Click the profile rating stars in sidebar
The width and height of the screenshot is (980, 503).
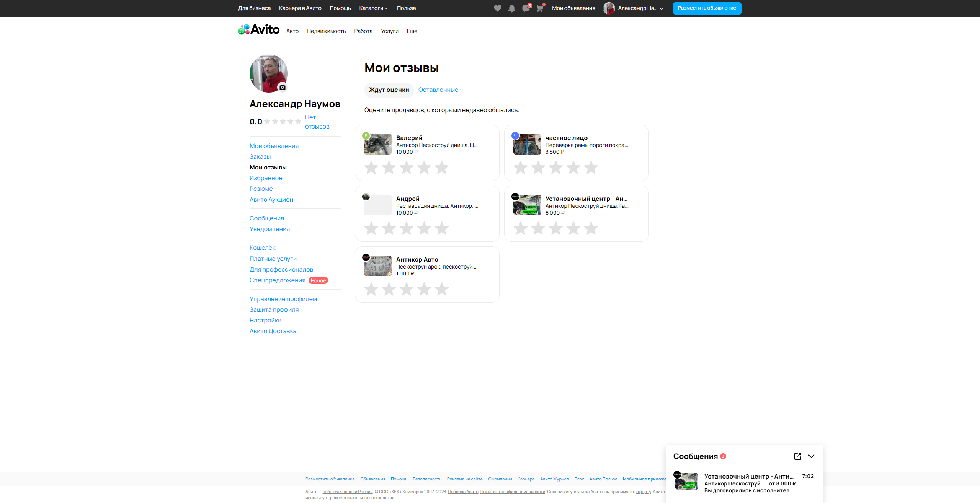pyautogui.click(x=283, y=122)
